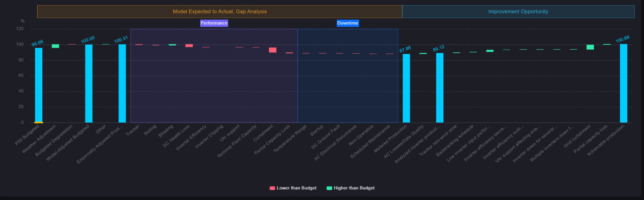Click the 'Non-Operative' axis label

click(361, 135)
